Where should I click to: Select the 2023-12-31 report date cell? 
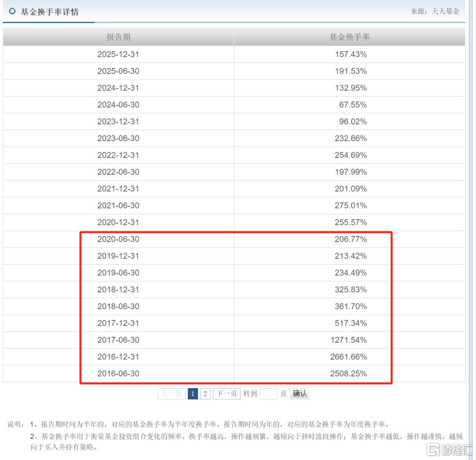pos(118,122)
